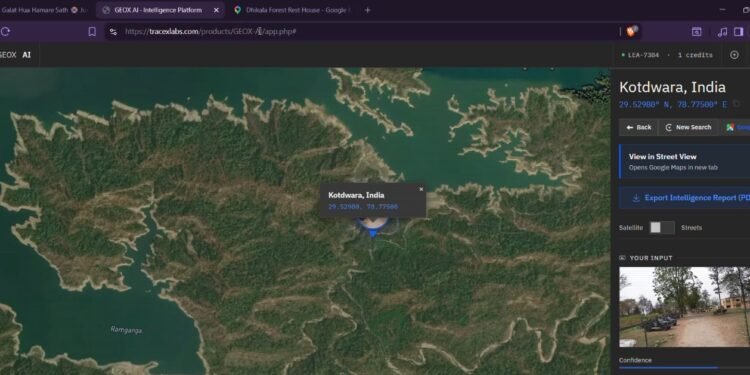Export Intelligence Report PDF
The image size is (750, 375).
[x=684, y=198]
